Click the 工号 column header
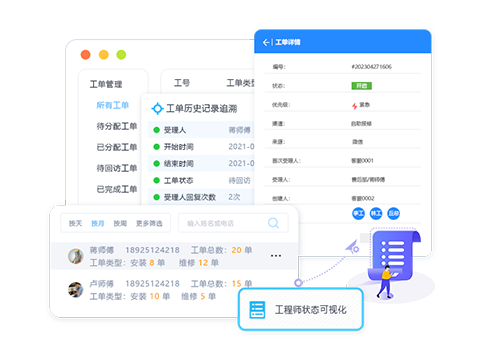Image resolution: width=480 pixels, height=360 pixels. point(182,83)
